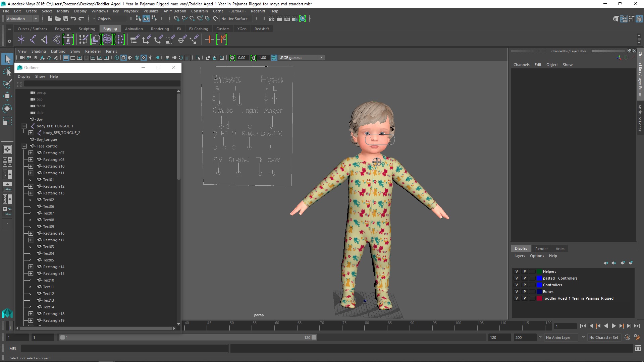Viewport: 644px width, 362px height.
Task: Activate the Move tool in toolbox
Action: coord(7,96)
